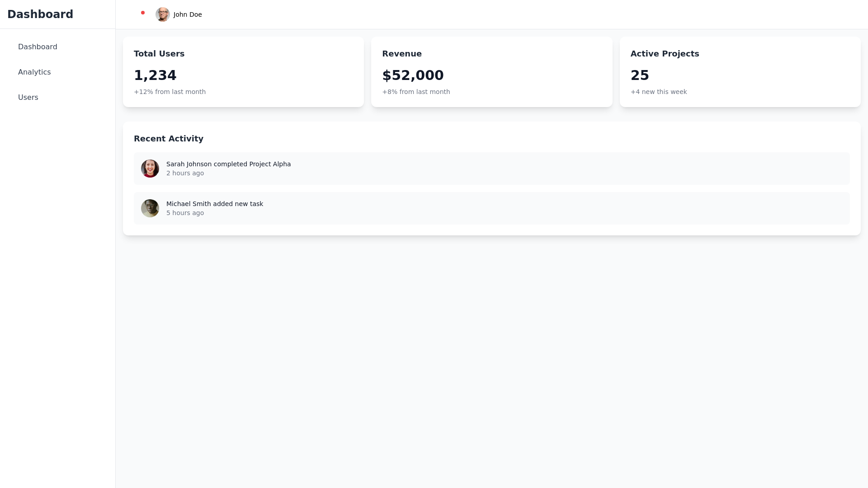Click Sarah Johnson's profile picture
Viewport: 868px width, 488px height.
150,168
